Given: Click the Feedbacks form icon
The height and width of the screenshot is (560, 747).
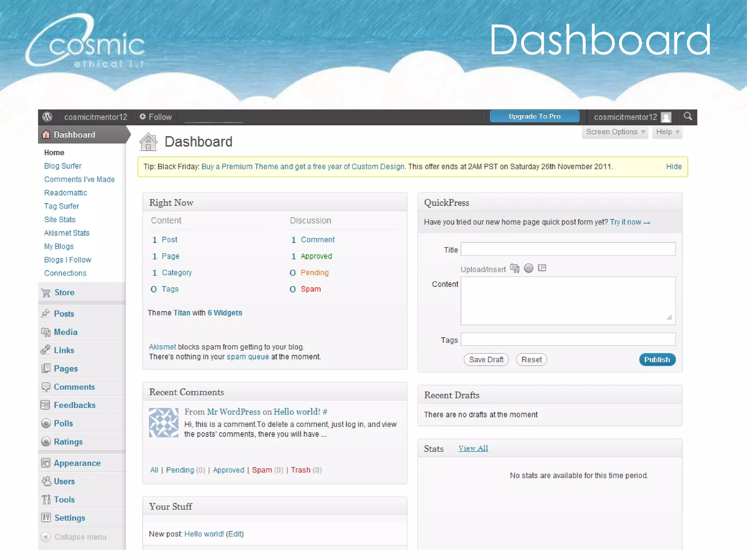Looking at the screenshot, I should pos(46,405).
